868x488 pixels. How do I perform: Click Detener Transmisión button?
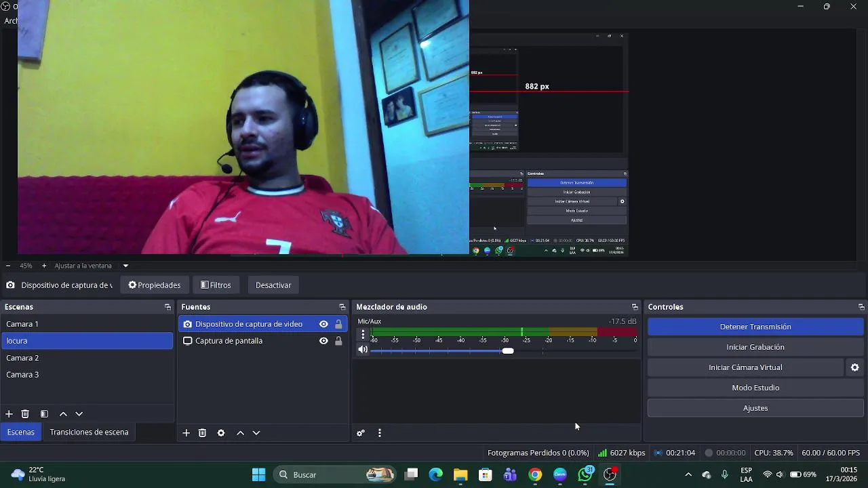pos(755,327)
